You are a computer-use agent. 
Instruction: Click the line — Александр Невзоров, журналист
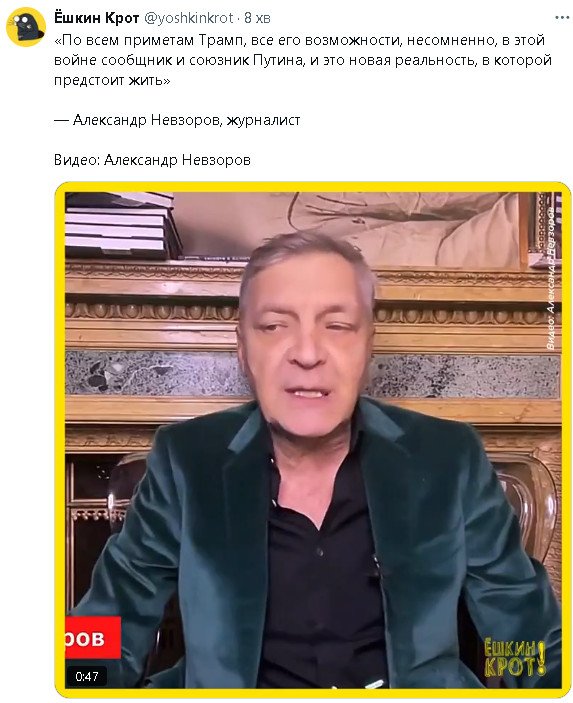(x=177, y=120)
